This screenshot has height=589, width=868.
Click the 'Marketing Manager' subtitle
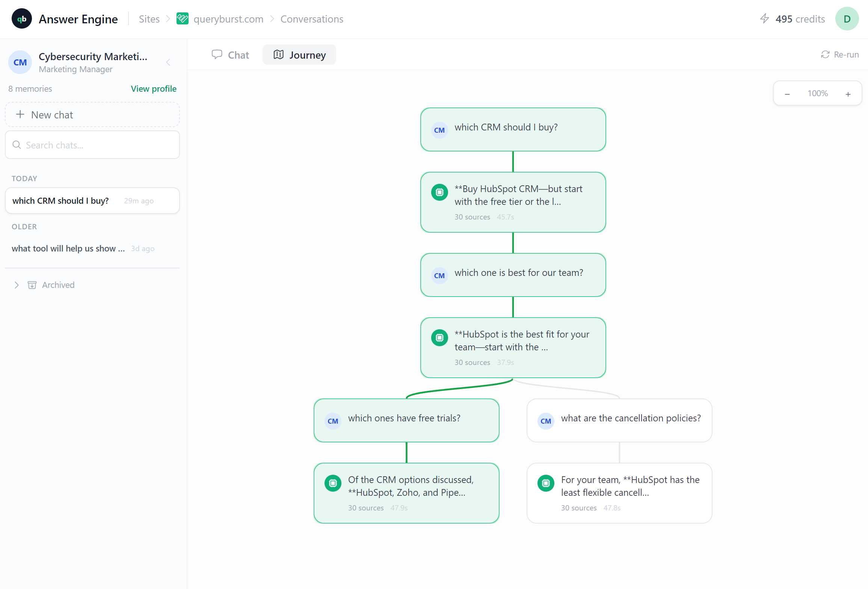tap(75, 70)
